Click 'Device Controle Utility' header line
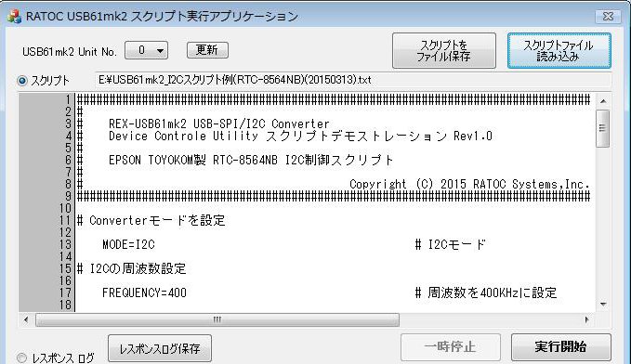631x364 pixels. 300,136
